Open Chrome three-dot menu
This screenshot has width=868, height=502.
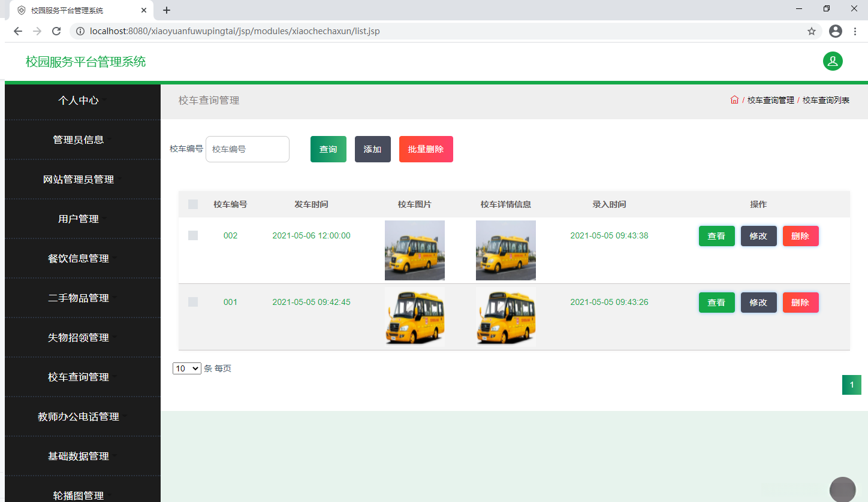tap(855, 31)
